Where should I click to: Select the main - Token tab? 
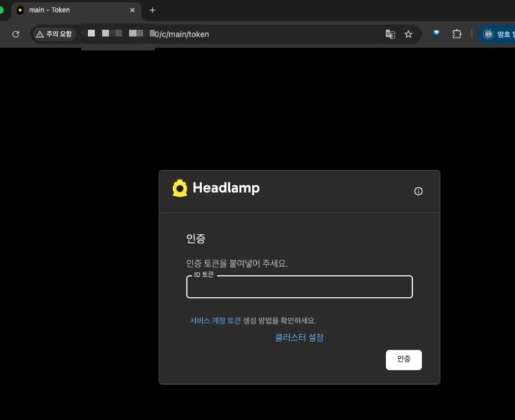(76, 10)
